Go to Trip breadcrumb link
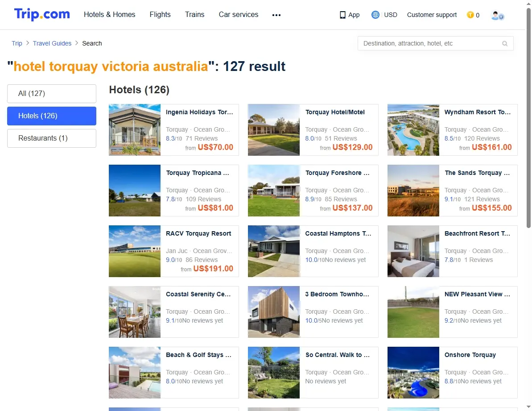 (17, 43)
